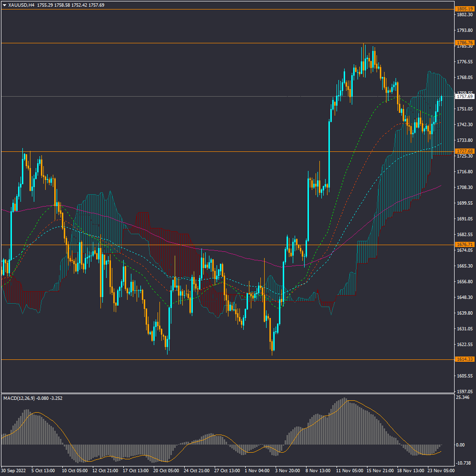
Task: Click the triangle arrow beside XAUUSD,H4
Action: (5, 5)
